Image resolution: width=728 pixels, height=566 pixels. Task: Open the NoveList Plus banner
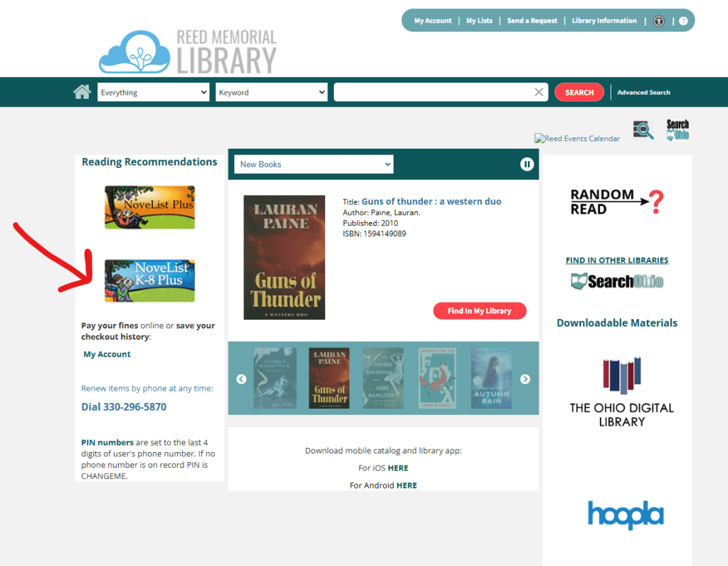point(149,207)
